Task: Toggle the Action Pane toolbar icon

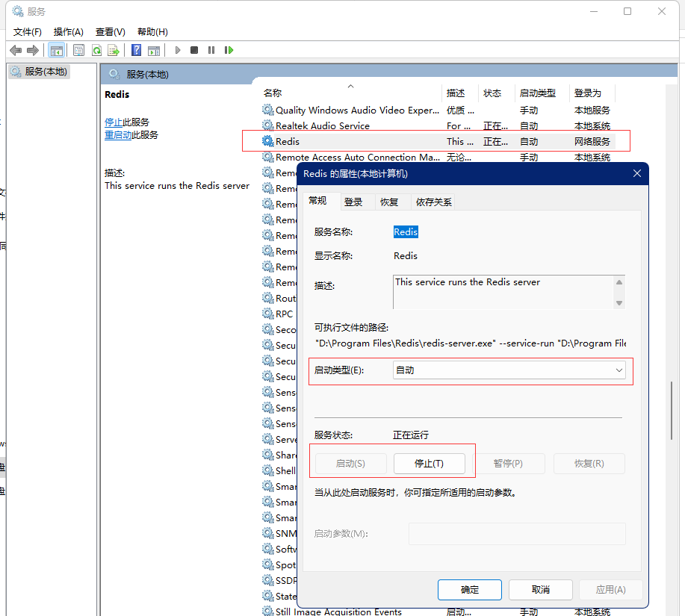Action: tap(154, 50)
